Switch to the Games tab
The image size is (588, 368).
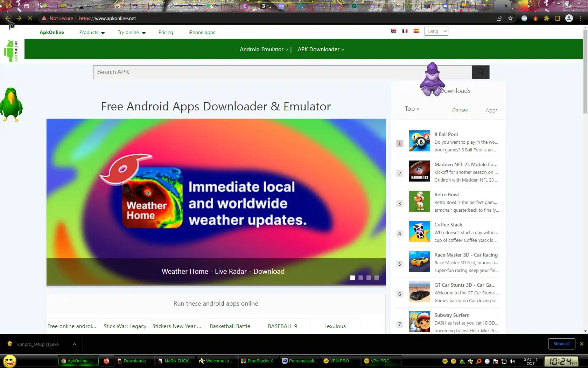coord(460,110)
